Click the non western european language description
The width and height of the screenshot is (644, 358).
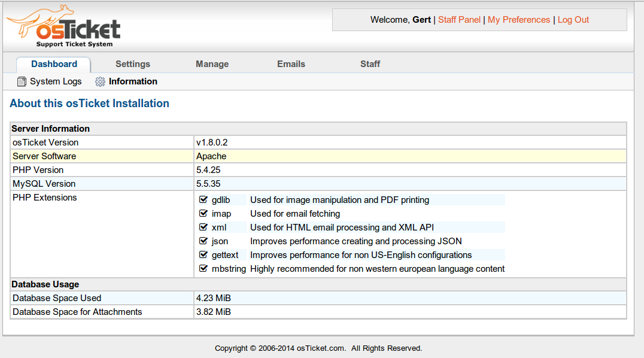[377, 269]
